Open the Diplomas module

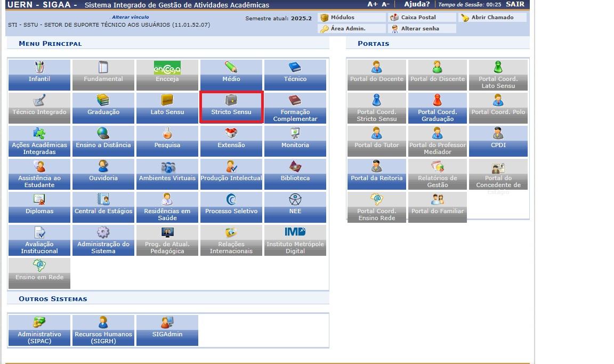click(39, 206)
